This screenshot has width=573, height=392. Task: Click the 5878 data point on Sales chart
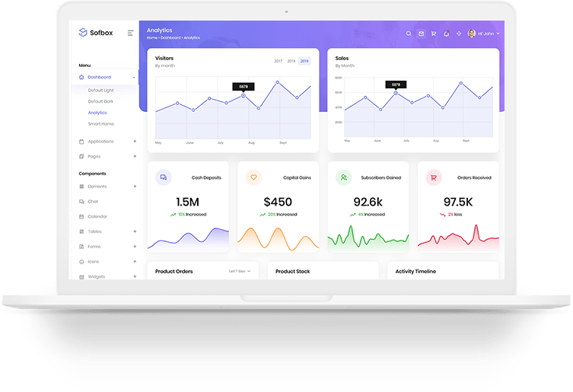pos(396,93)
